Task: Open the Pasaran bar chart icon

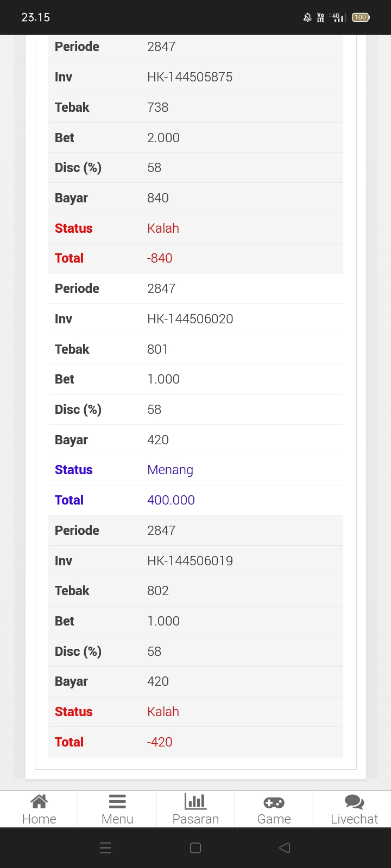Action: [x=195, y=801]
